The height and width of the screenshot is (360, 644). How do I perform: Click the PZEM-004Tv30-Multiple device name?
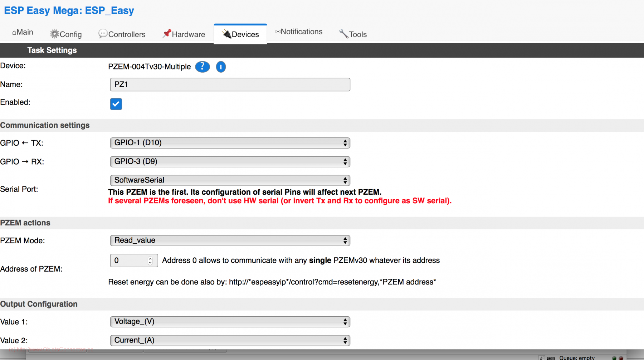pyautogui.click(x=150, y=67)
